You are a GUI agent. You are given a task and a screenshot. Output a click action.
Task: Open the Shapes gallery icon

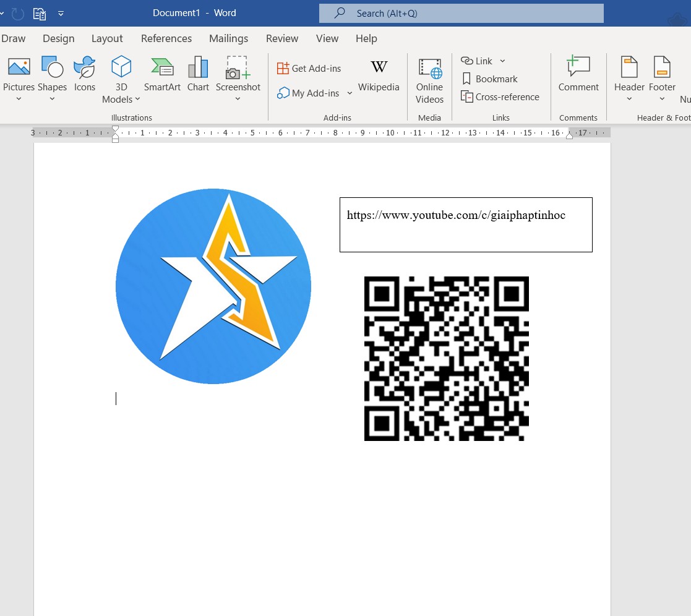coord(52,67)
